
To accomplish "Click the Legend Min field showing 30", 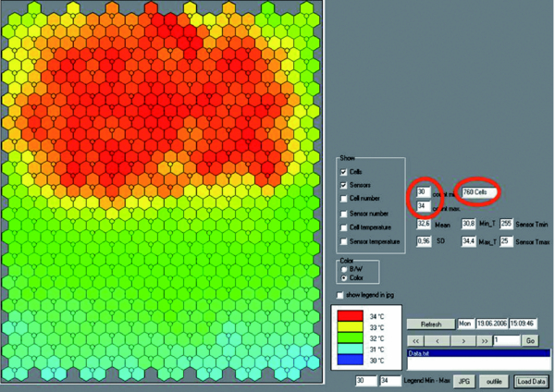I will tap(366, 381).
